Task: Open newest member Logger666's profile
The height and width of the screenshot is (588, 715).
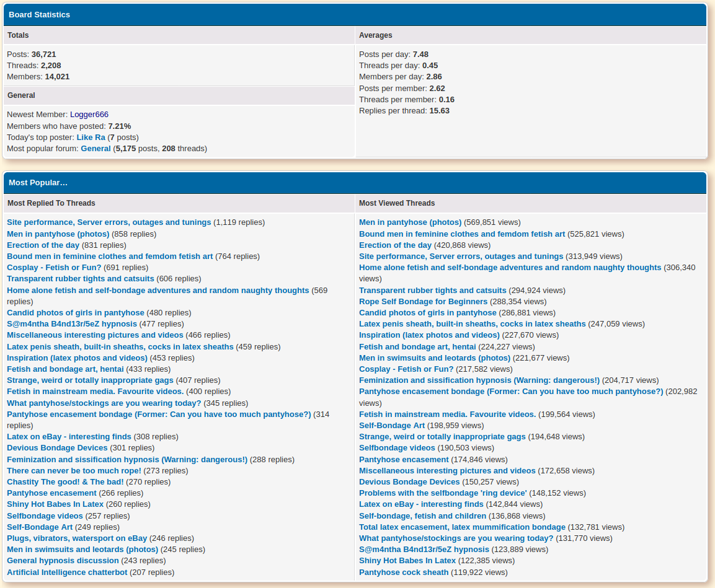Action: pyautogui.click(x=89, y=115)
